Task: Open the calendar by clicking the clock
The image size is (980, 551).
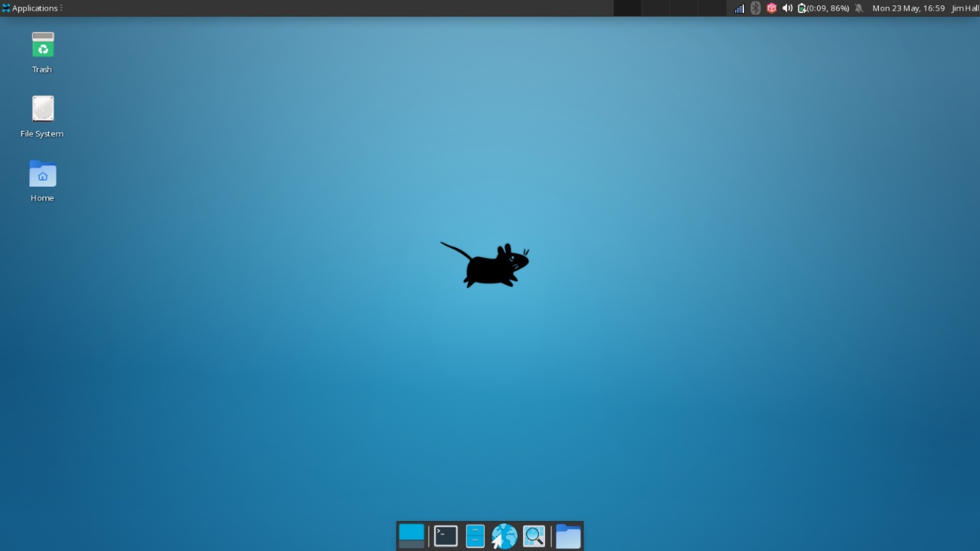Action: pyautogui.click(x=909, y=8)
